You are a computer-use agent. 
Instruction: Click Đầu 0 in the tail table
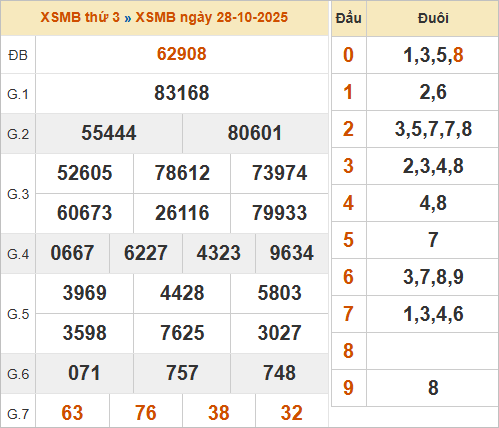(x=348, y=55)
